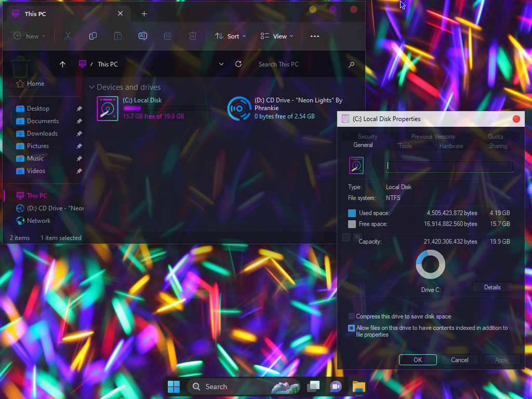The image size is (532, 399).
Task: Open Music in navigation pane
Action: 35,158
